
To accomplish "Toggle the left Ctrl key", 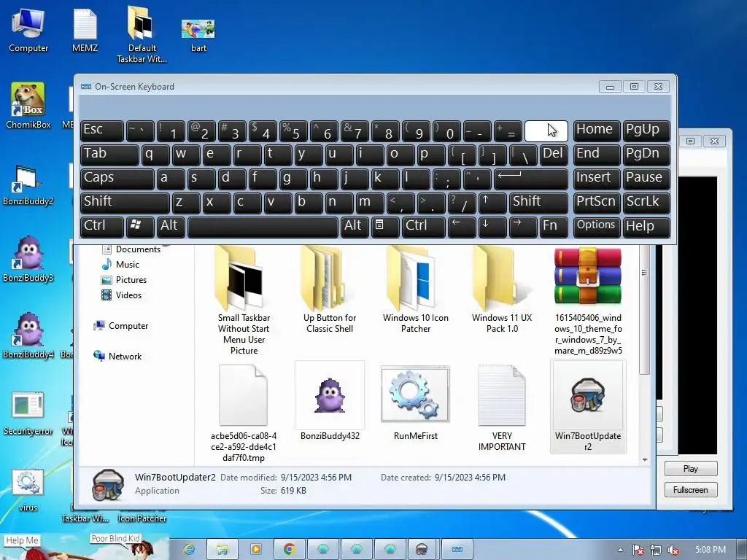I will click(102, 226).
